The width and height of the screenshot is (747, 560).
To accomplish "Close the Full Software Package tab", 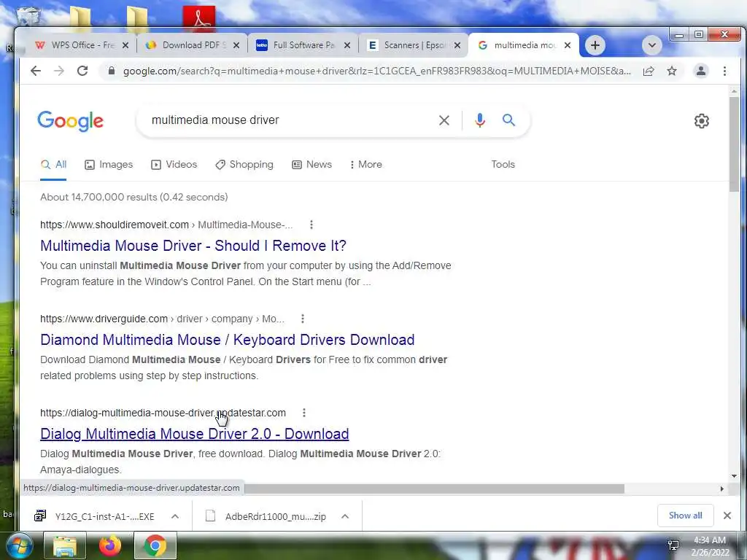I will [x=347, y=45].
